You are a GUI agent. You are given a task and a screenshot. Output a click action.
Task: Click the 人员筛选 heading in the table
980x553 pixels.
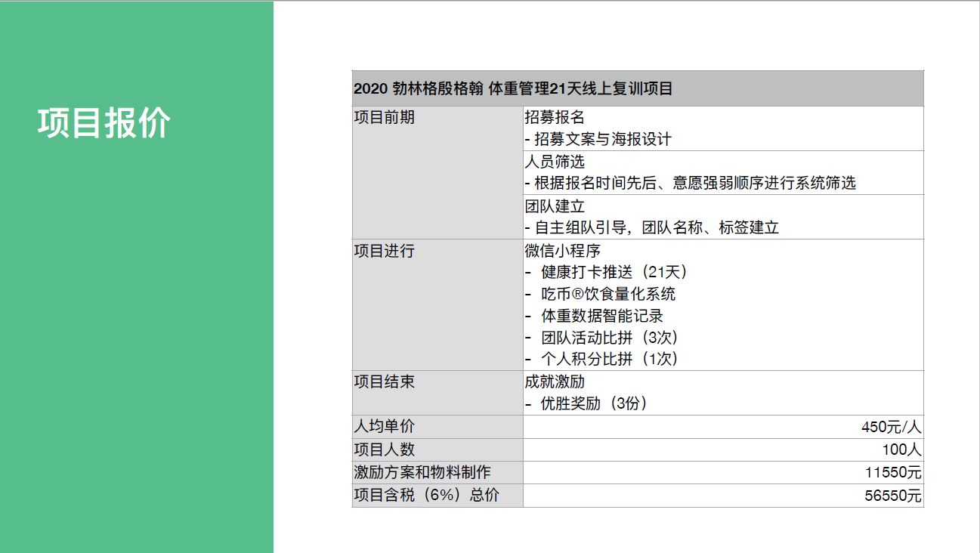(555, 162)
